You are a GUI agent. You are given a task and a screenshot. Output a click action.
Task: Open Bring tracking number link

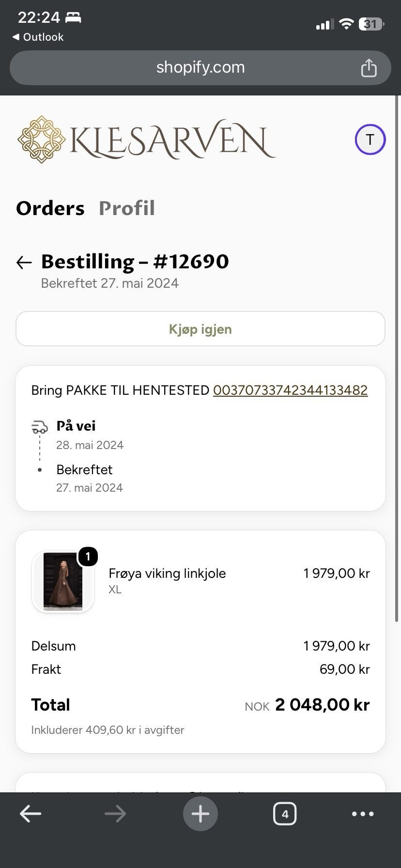point(291,390)
